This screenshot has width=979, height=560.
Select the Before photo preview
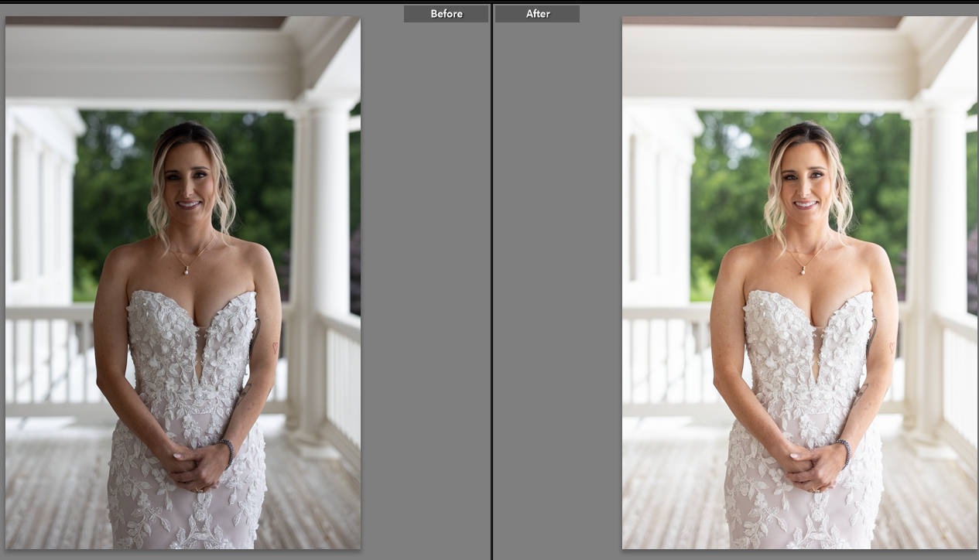tap(183, 282)
